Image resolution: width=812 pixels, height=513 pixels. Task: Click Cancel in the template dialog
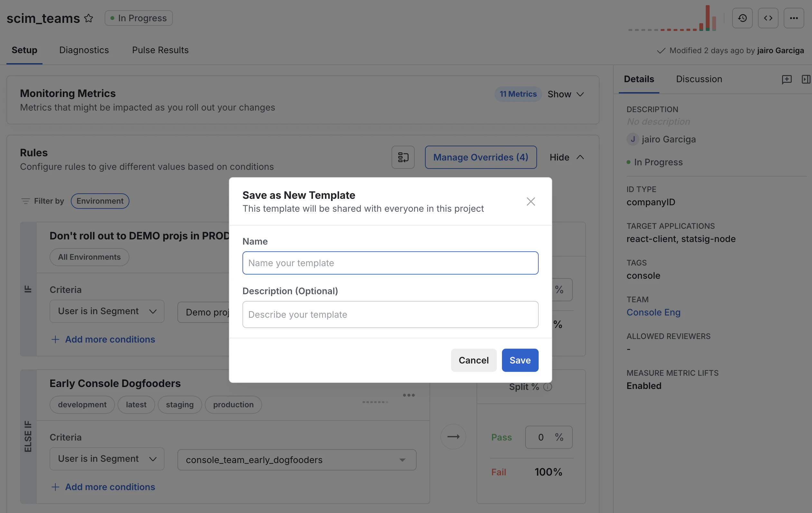(x=473, y=360)
